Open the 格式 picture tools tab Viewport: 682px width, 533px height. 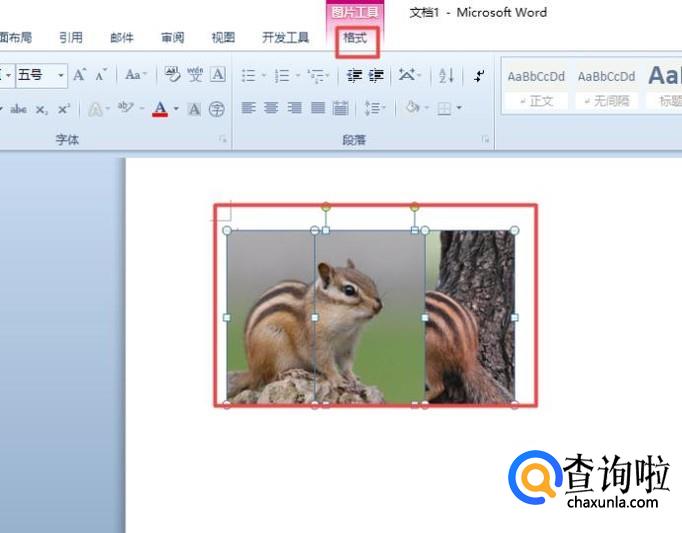click(x=355, y=38)
